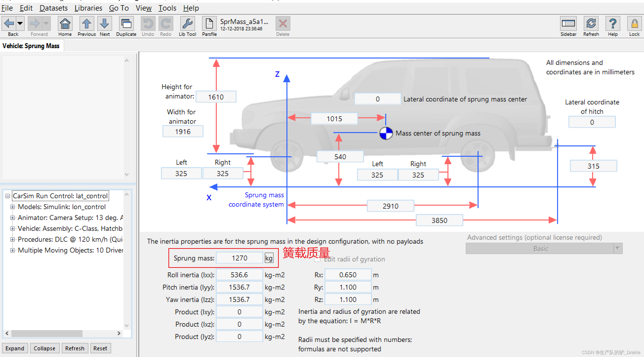644x357 pixels.
Task: Open the Libraries menu
Action: tap(88, 8)
